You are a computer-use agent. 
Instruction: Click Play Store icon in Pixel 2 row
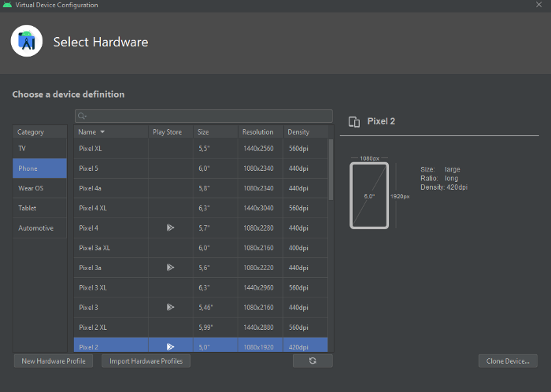pos(171,347)
